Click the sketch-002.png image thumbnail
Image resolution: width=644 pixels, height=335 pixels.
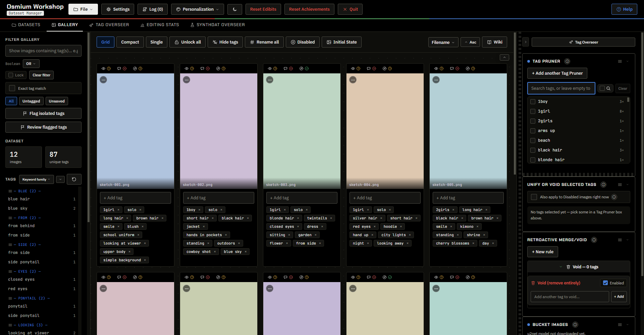(219, 131)
